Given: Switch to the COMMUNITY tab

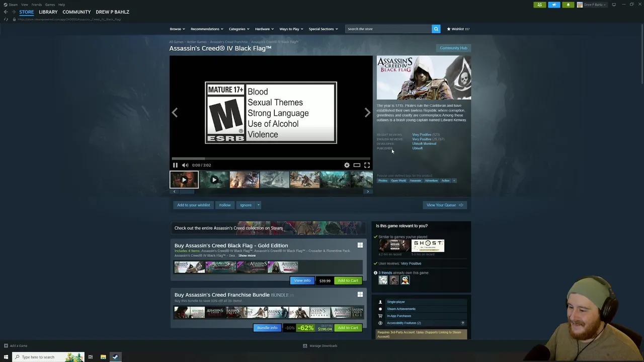Looking at the screenshot, I should click(76, 12).
